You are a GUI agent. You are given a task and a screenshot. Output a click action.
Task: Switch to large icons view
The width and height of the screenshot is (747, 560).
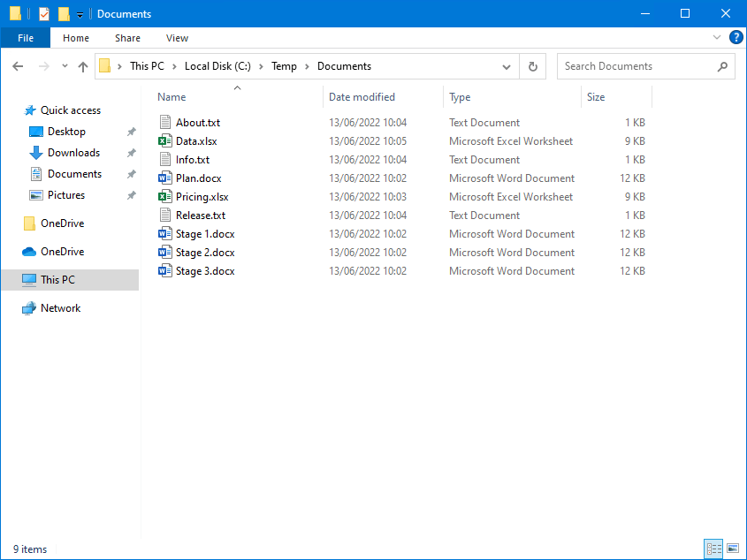[x=732, y=549]
